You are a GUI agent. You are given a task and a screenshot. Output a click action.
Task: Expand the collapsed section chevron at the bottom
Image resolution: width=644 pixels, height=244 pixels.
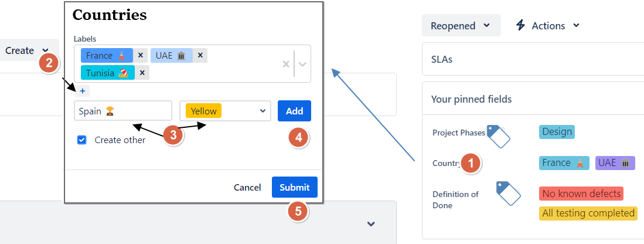[370, 223]
